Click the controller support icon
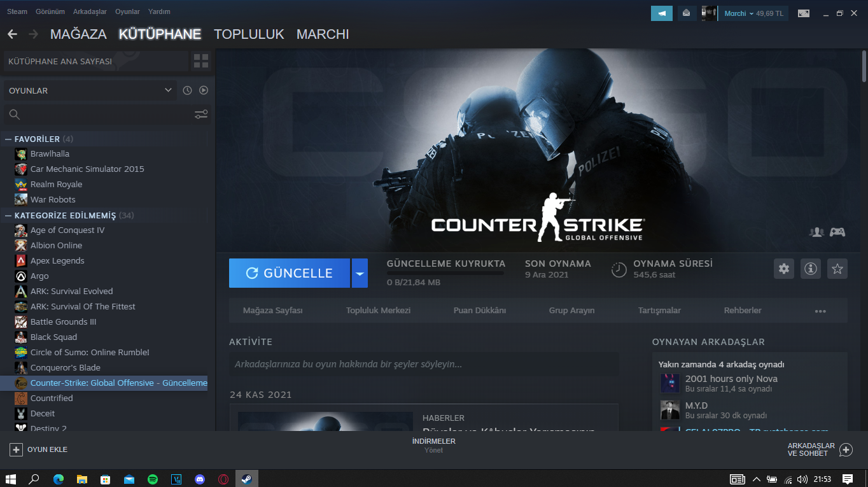Viewport: 868px width, 487px height. [837, 232]
